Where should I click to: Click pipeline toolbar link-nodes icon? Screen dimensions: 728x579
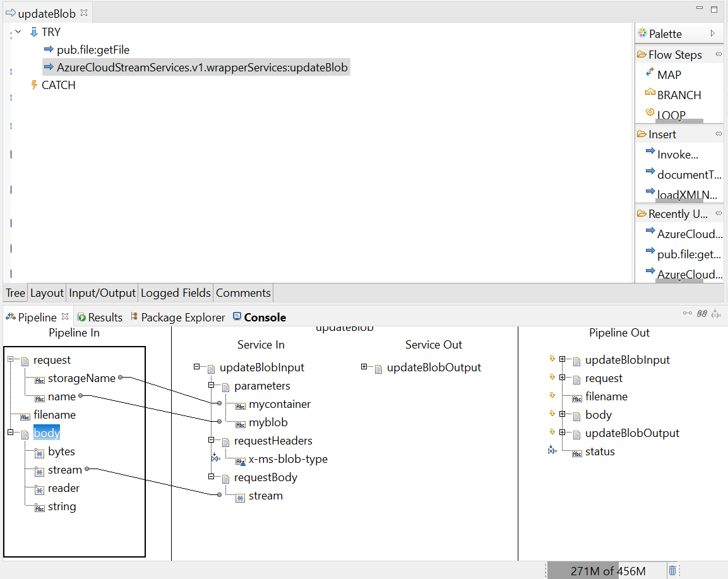coord(688,313)
